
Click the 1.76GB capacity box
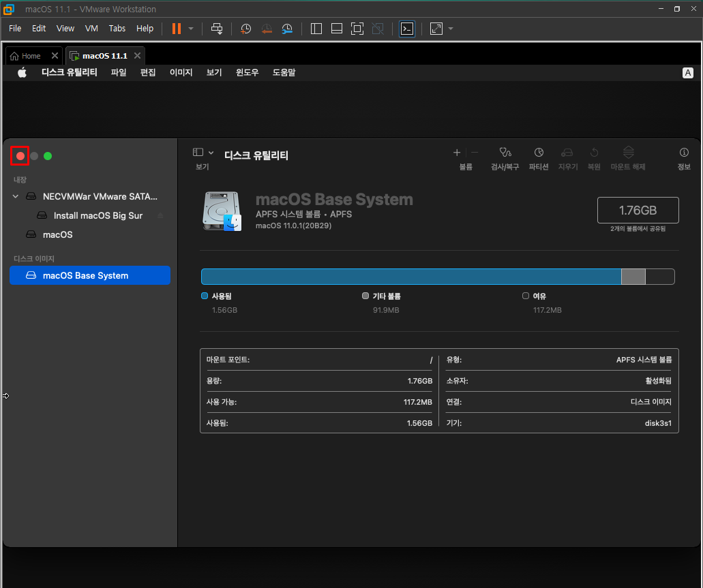pos(638,210)
